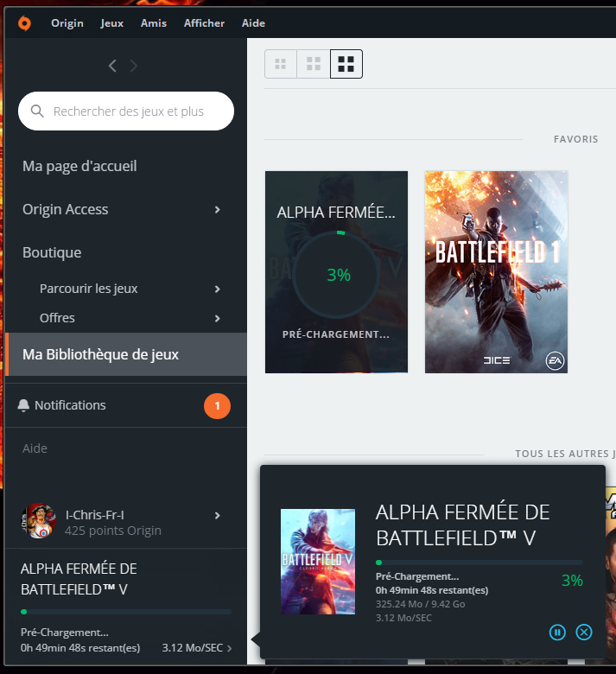The image size is (616, 674).
Task: Focus the Rechercher des jeux search field
Action: point(126,111)
